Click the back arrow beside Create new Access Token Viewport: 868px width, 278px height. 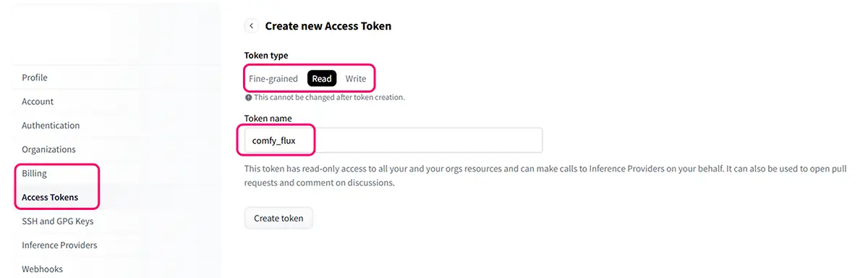[252, 26]
